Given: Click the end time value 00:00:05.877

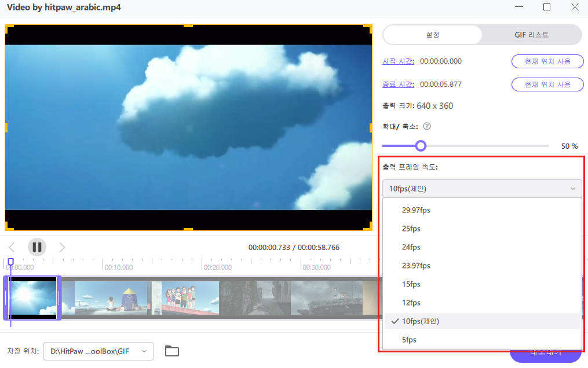Looking at the screenshot, I should 441,84.
